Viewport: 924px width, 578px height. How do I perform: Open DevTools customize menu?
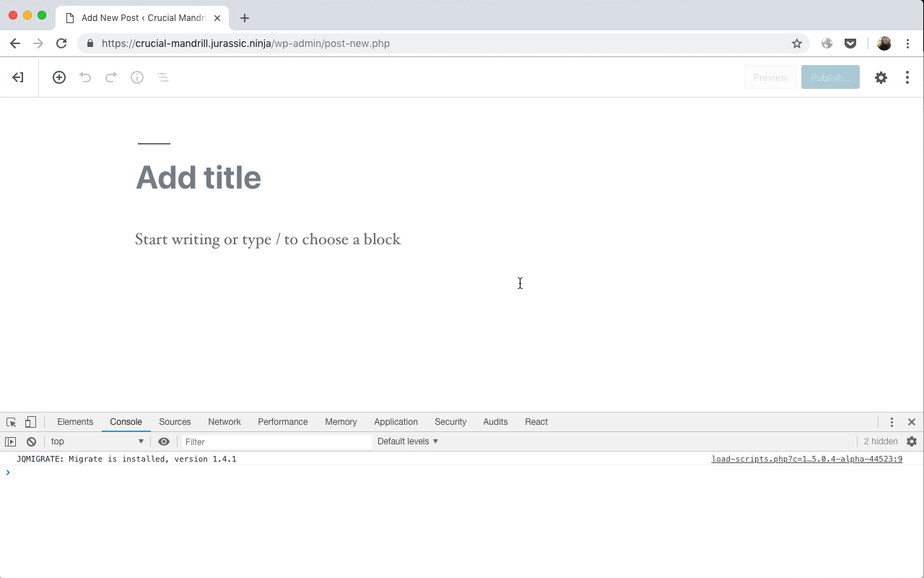892,422
